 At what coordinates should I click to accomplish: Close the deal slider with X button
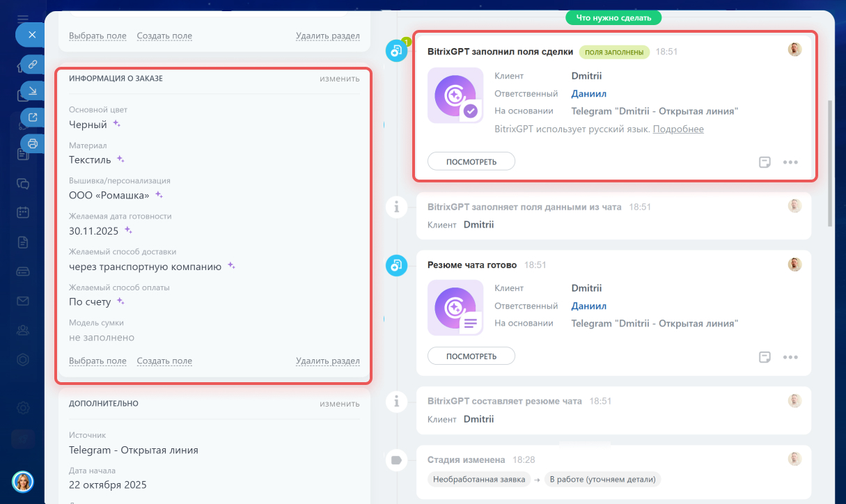tap(31, 34)
